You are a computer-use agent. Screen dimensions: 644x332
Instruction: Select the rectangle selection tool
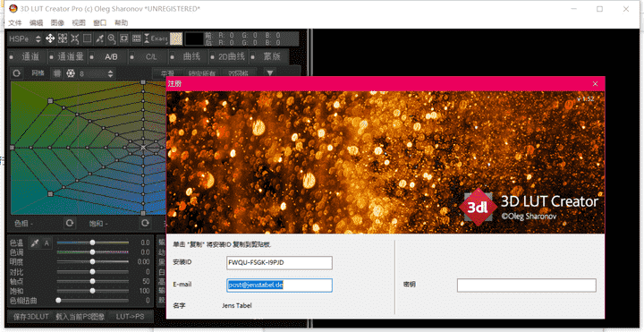(87, 38)
